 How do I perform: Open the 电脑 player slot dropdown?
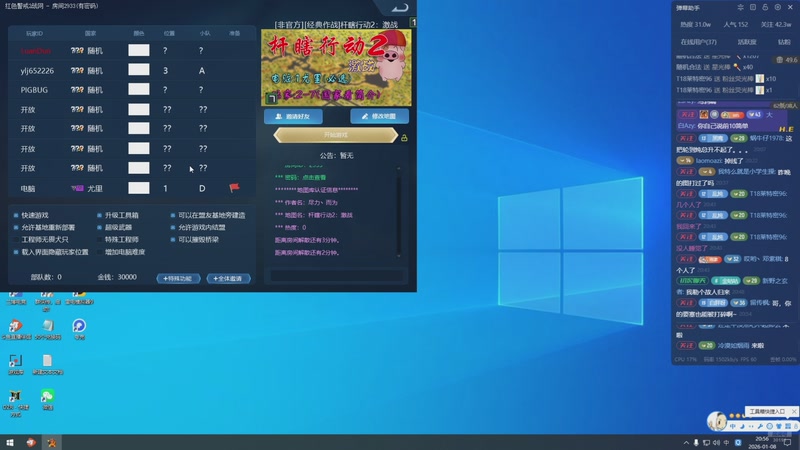28,188
